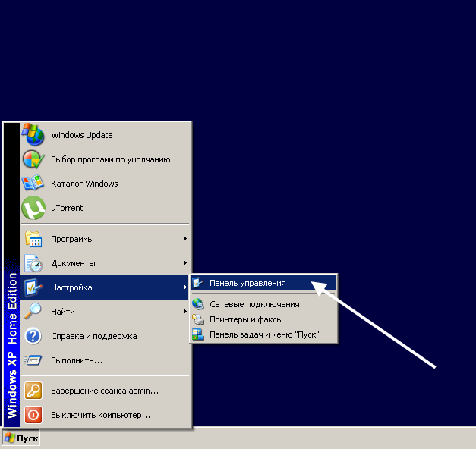Screen dimensions: 476x449
Task: Click the taskbar and Start menu settings icon
Action: pyautogui.click(x=198, y=334)
